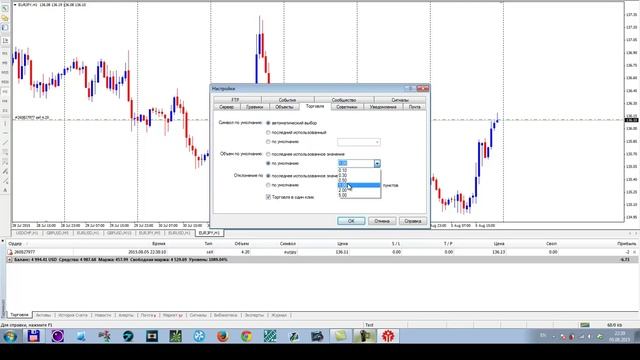Select the text 'A' drawing tool
This screenshot has width=640, height=360.
click(5, 190)
